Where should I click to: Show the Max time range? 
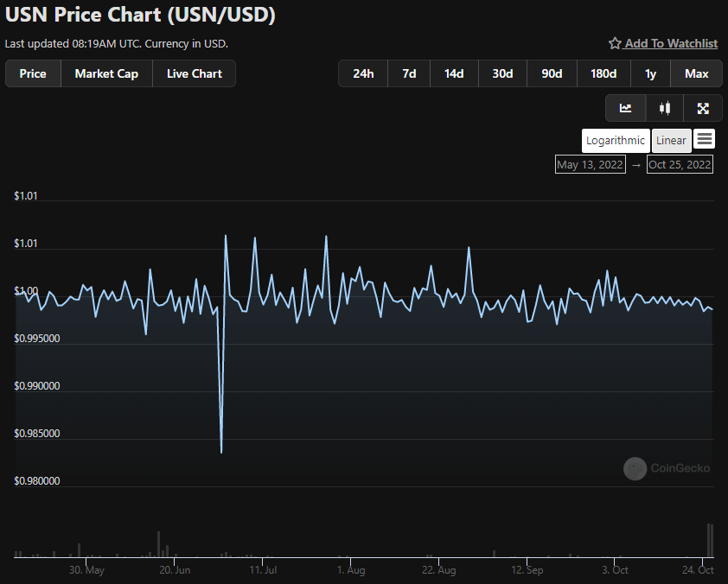(697, 73)
